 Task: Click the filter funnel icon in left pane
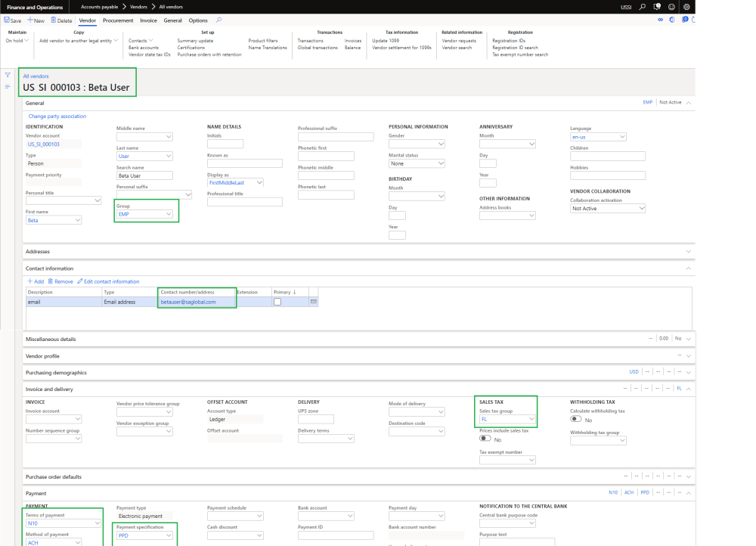click(8, 75)
